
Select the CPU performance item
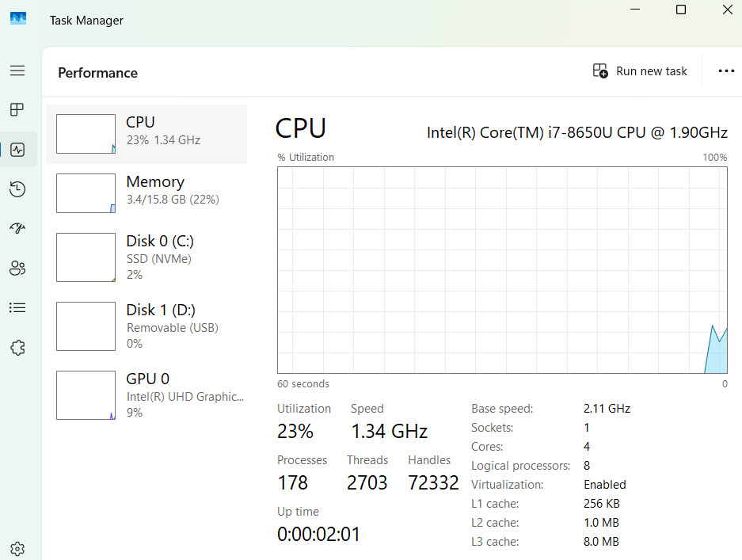point(146,134)
